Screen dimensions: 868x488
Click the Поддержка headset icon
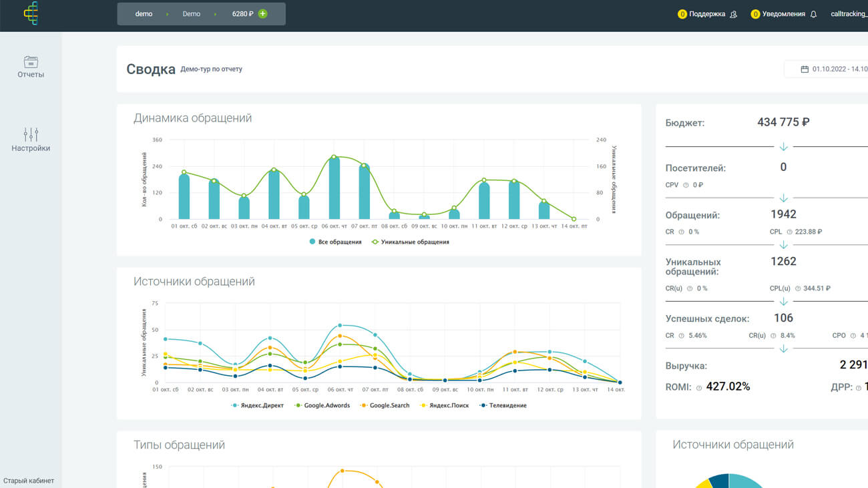tap(733, 14)
